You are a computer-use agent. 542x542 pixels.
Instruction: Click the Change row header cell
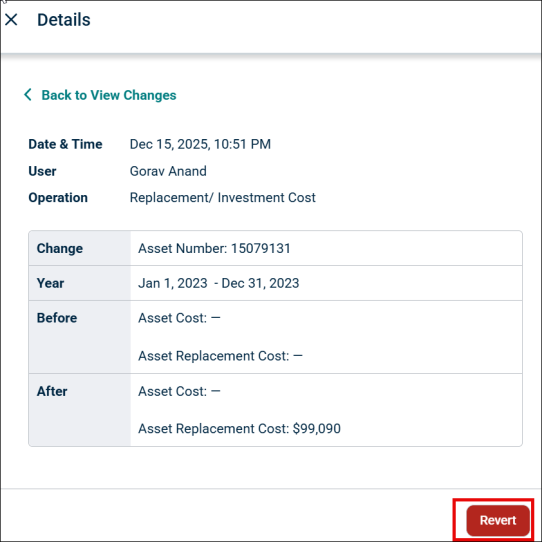tap(80, 248)
